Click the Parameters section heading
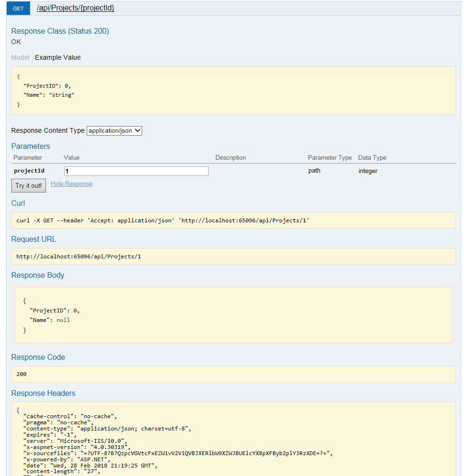 click(30, 146)
